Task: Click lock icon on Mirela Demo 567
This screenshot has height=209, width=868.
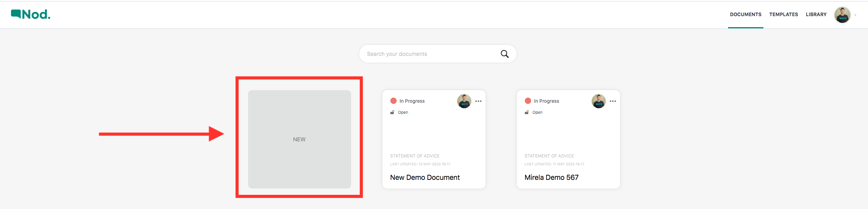Action: pyautogui.click(x=527, y=112)
